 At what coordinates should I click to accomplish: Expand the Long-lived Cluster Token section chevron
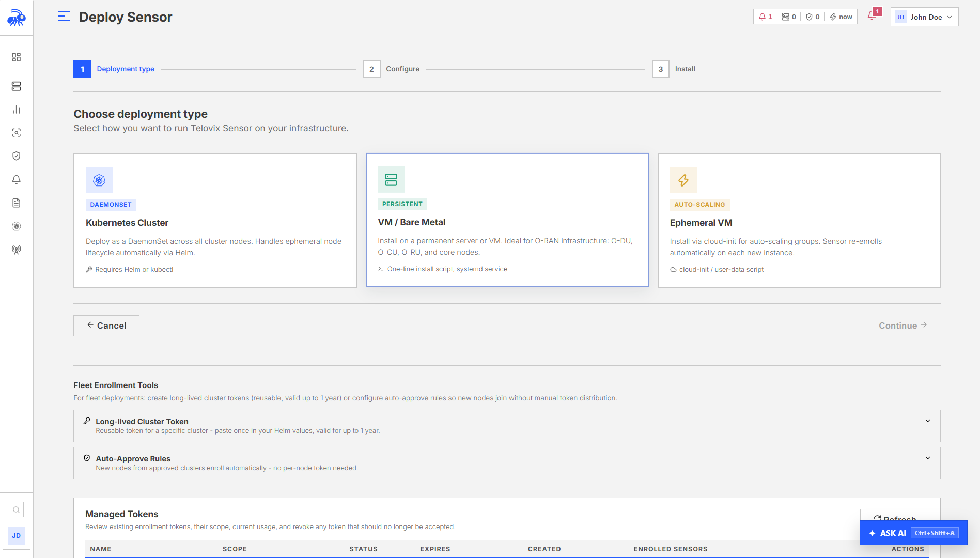(x=928, y=421)
